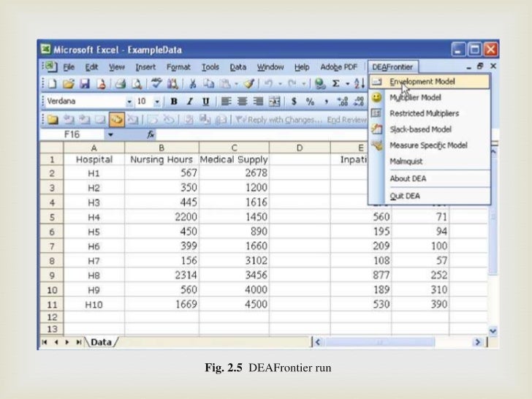Image resolution: width=532 pixels, height=399 pixels.
Task: Toggle Italic formatting
Action: (x=190, y=102)
